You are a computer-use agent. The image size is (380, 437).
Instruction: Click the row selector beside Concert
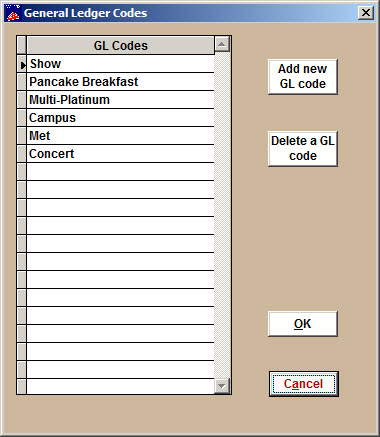pyautogui.click(x=22, y=154)
